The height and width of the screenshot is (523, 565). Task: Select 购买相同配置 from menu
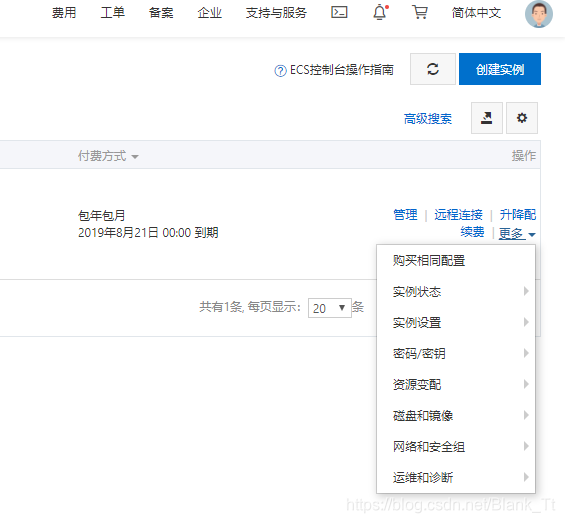pos(456,261)
